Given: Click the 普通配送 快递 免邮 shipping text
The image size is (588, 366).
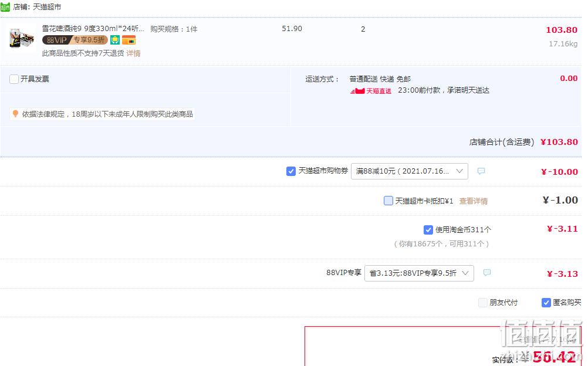Looking at the screenshot, I should point(380,79).
